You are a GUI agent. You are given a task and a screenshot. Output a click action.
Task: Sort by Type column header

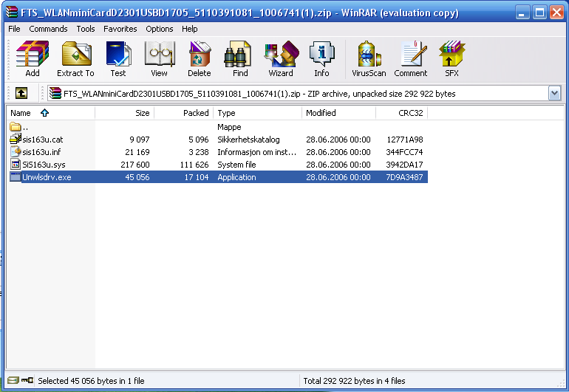click(x=257, y=113)
